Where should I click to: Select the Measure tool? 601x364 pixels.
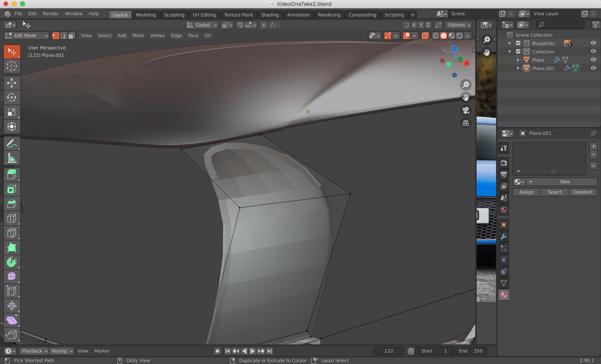[x=12, y=158]
